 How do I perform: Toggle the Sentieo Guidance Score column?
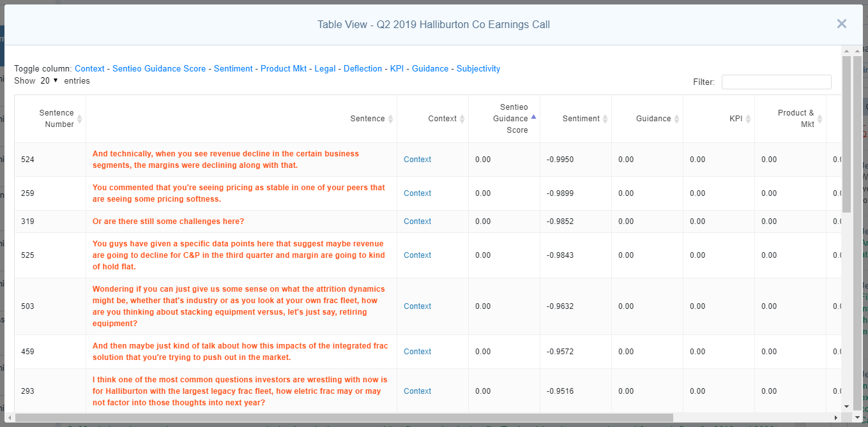tap(159, 69)
